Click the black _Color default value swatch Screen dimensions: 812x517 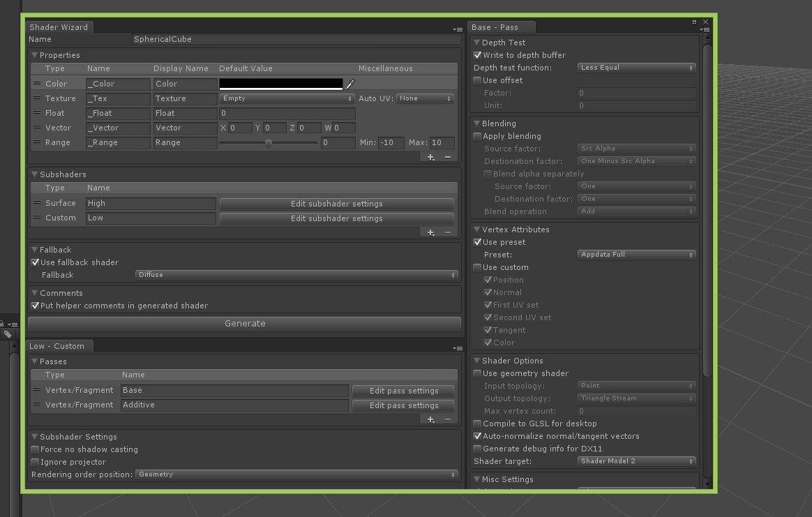pyautogui.click(x=281, y=84)
